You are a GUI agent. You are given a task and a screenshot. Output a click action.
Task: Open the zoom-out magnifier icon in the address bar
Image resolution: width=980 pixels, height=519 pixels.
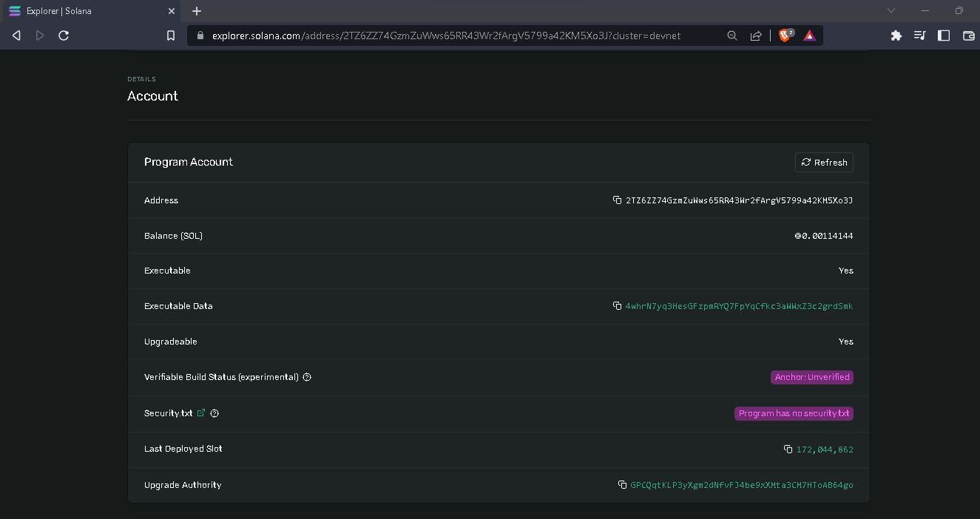[732, 35]
